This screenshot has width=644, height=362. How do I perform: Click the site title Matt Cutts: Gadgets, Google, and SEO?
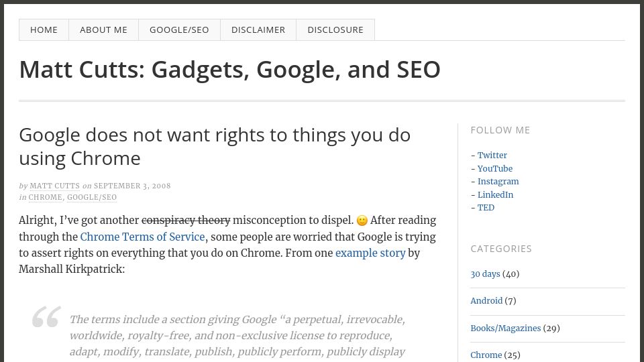[230, 69]
